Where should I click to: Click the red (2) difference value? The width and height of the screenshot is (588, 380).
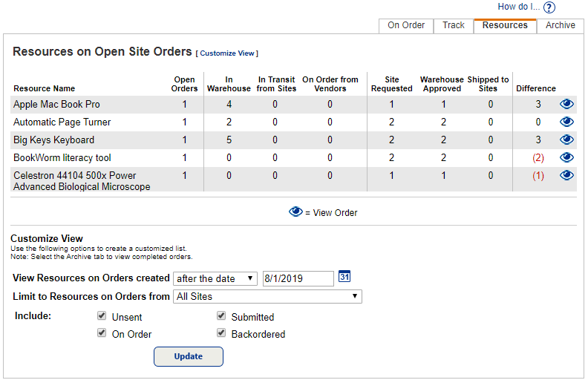[538, 158]
